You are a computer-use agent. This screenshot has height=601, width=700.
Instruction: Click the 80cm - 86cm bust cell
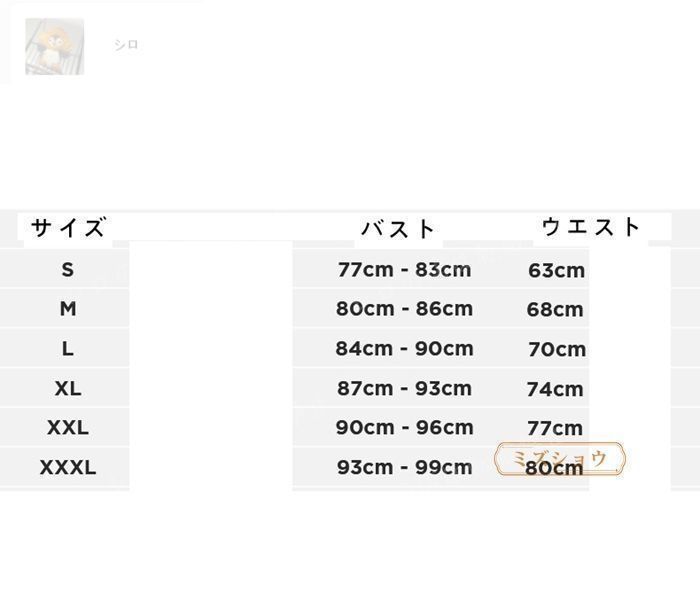[x=404, y=309]
